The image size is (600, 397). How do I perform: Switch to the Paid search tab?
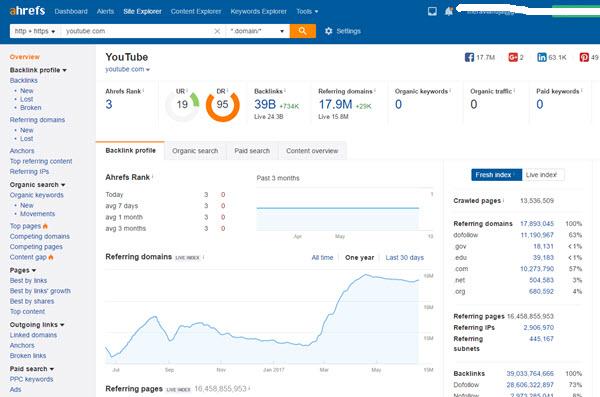(252, 151)
